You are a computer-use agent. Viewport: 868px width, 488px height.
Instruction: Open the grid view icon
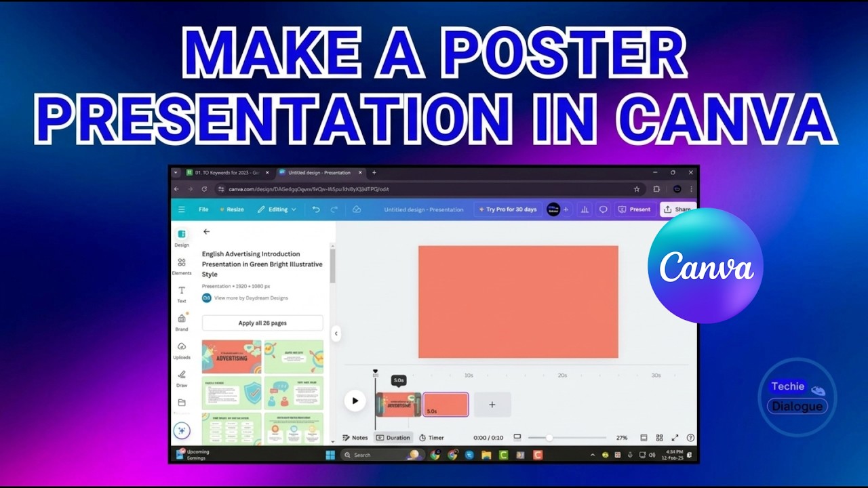[659, 438]
